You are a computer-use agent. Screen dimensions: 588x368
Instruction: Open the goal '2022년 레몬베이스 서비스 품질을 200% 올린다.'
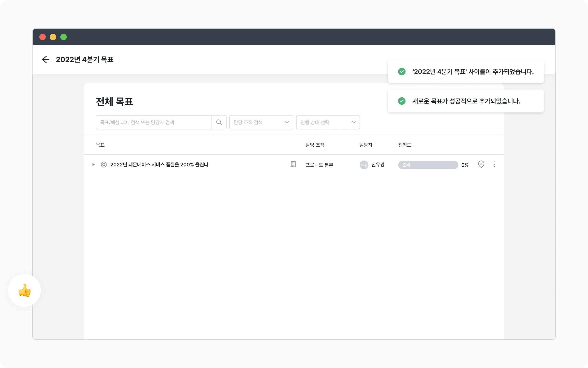(x=160, y=165)
